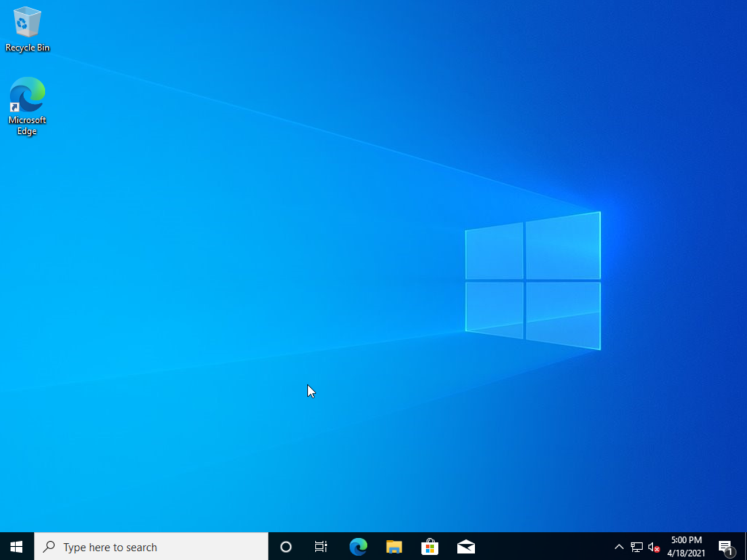Click the clock to show the calendar
Image resolution: width=747 pixels, height=560 pixels.
(686, 539)
